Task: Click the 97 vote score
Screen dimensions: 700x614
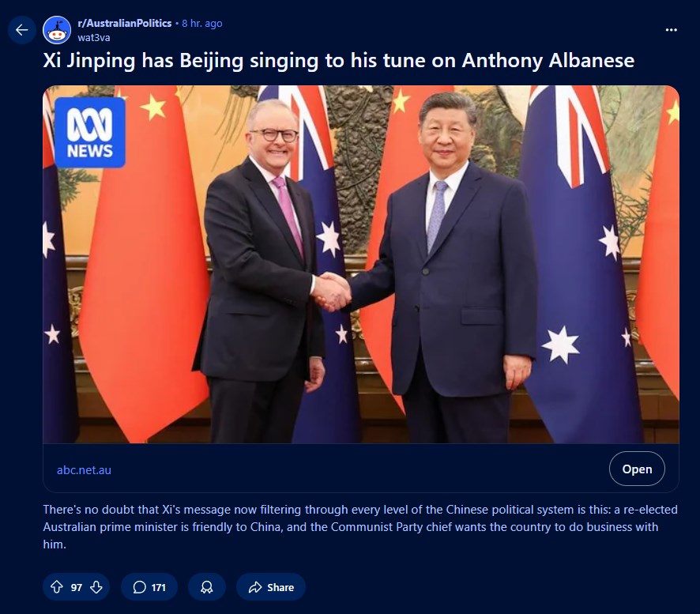Action: (77, 587)
